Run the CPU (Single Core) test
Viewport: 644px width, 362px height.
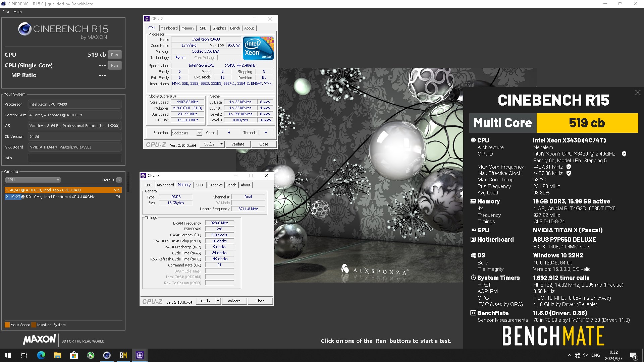click(x=114, y=65)
